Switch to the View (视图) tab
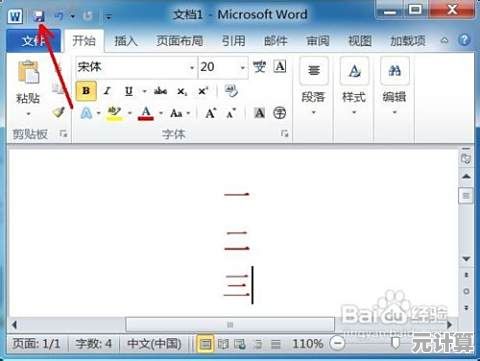480x361 pixels. 360,41
